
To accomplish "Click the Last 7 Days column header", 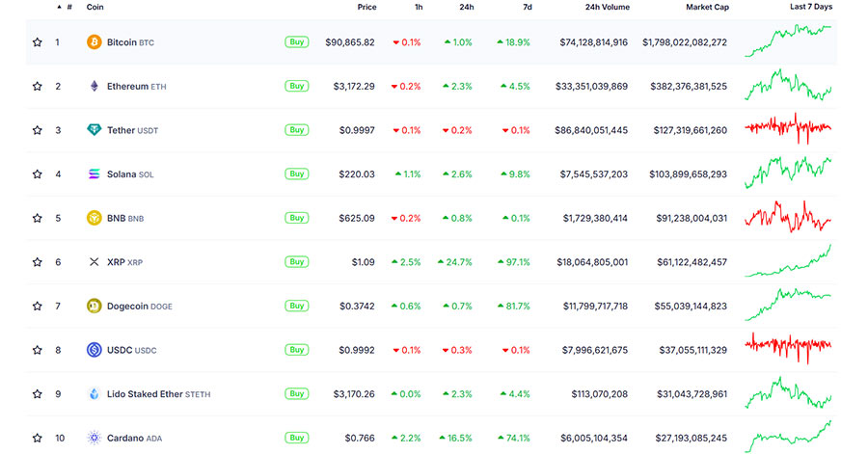I will point(810,7).
